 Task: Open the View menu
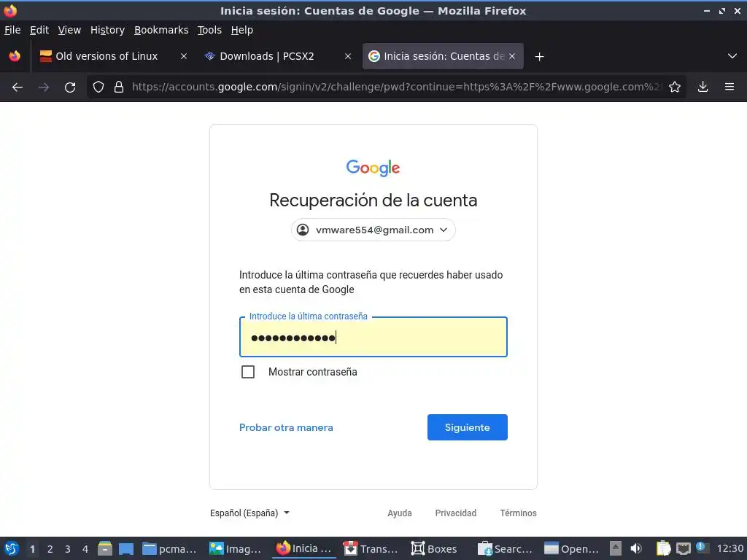pyautogui.click(x=69, y=30)
